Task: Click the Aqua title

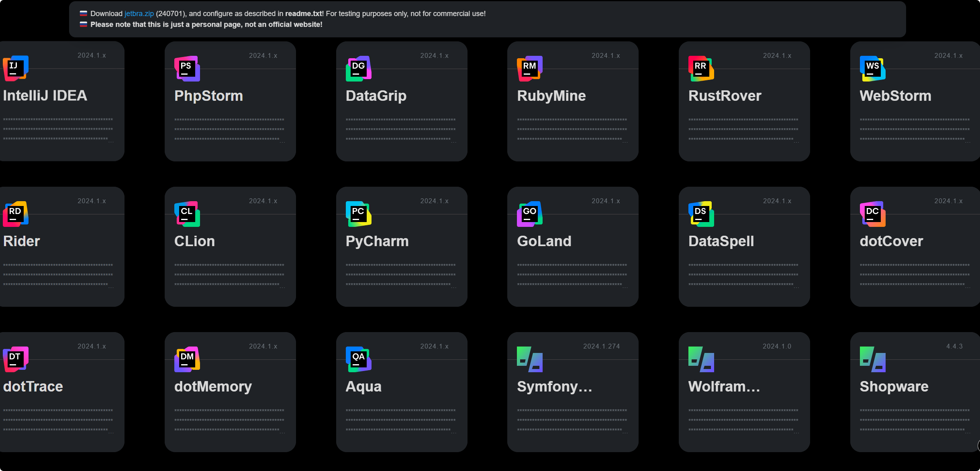Action: pyautogui.click(x=363, y=387)
